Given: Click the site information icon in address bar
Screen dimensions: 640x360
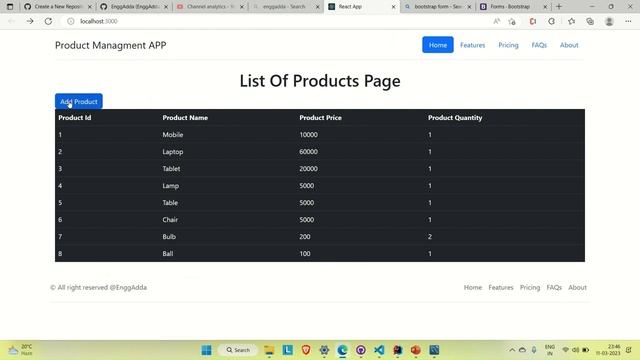Looking at the screenshot, I should click(x=71, y=21).
